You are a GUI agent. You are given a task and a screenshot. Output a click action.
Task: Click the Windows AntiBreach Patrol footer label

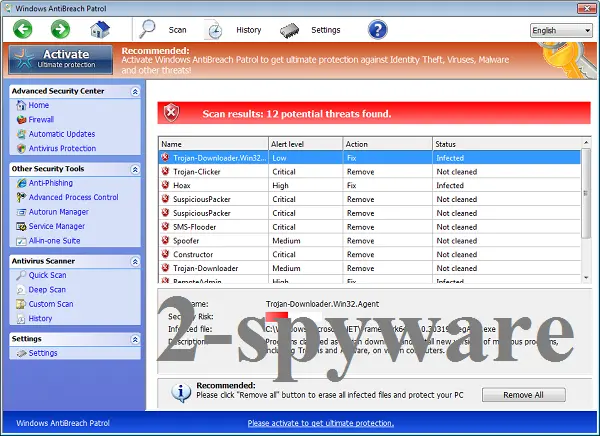point(63,423)
